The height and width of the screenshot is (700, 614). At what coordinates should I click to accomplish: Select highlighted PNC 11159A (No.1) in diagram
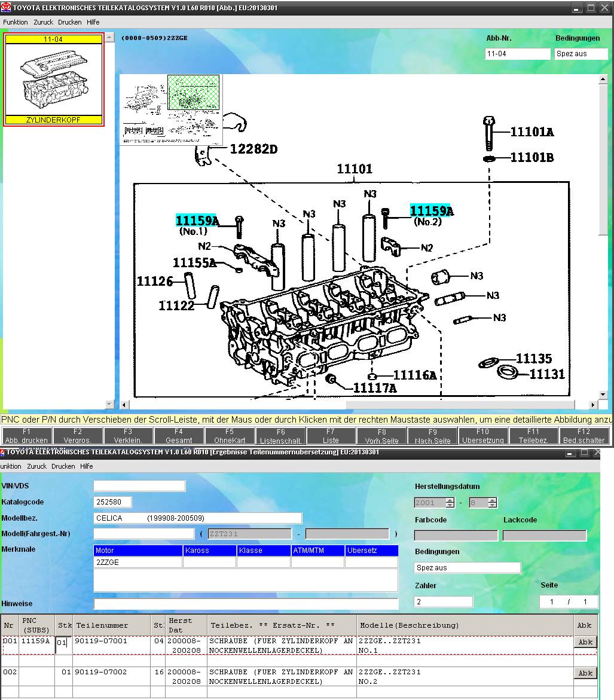tap(197, 221)
